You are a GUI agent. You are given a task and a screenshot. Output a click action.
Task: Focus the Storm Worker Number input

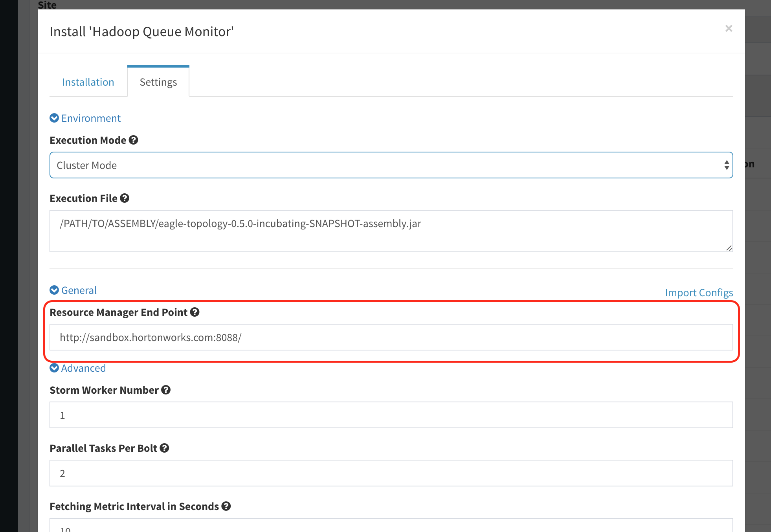[x=391, y=415]
